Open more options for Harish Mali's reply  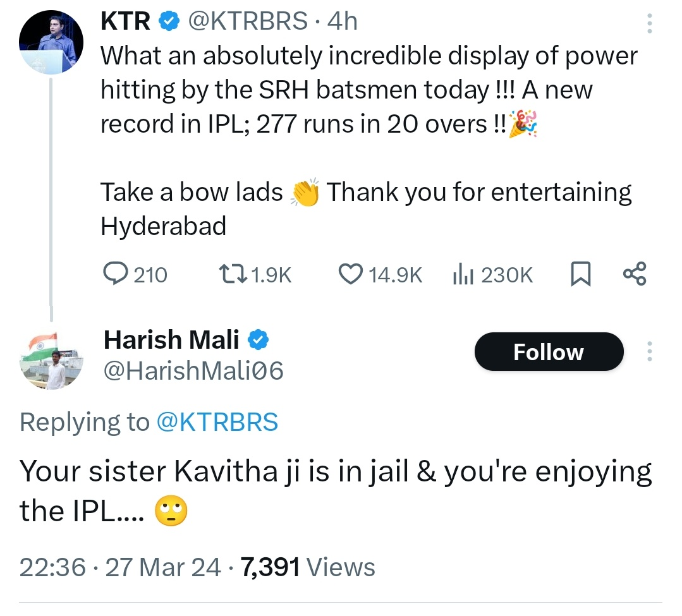tap(649, 351)
